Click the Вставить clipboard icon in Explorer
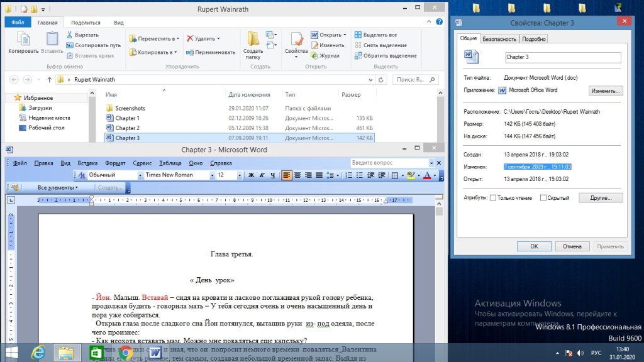Image resolution: width=644 pixels, height=362 pixels. (x=52, y=39)
